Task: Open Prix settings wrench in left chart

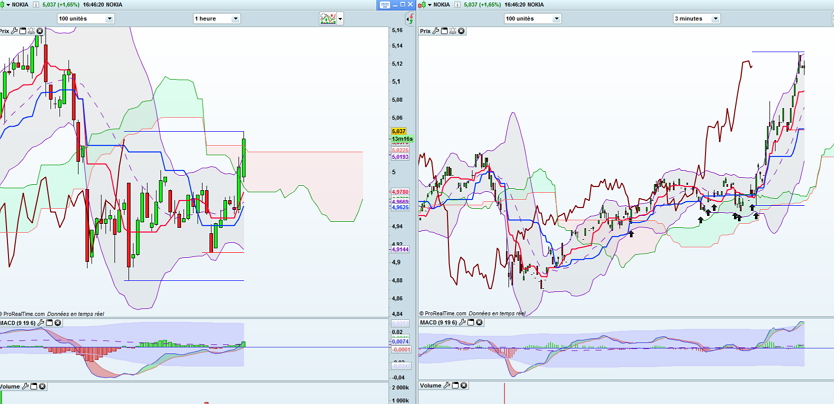Action: 14,31
